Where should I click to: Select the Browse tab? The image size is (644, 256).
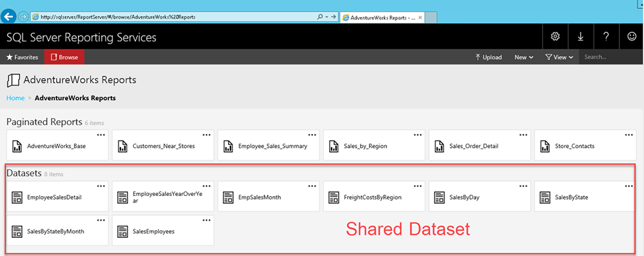click(x=64, y=57)
